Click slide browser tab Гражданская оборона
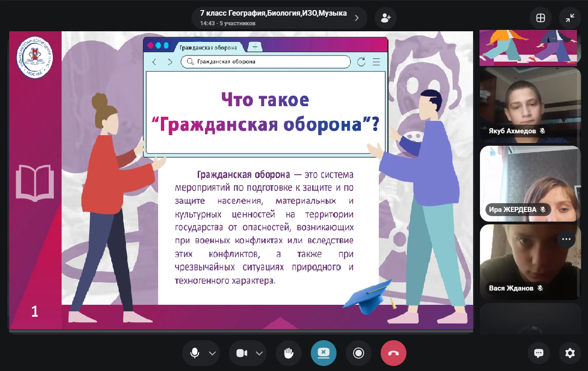 [208, 47]
